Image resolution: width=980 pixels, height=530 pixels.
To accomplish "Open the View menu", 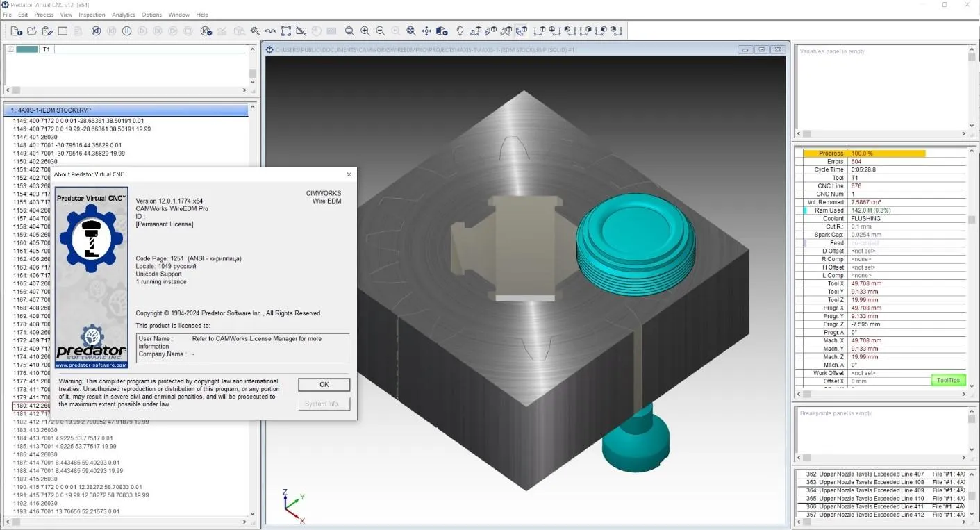I will coord(66,15).
